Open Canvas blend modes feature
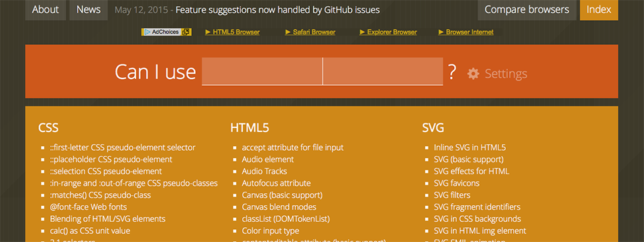Viewport: 644px width, 242px height. tap(279, 206)
